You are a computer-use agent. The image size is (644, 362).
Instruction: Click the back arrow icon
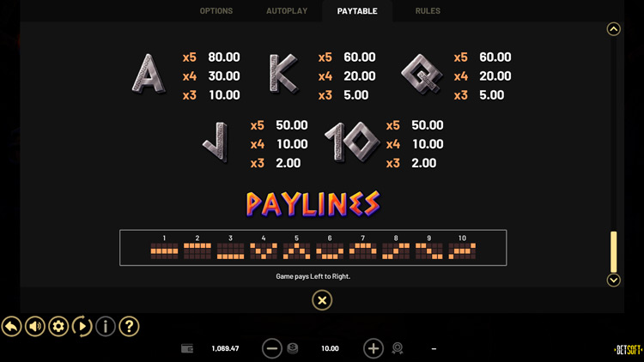pos(11,326)
